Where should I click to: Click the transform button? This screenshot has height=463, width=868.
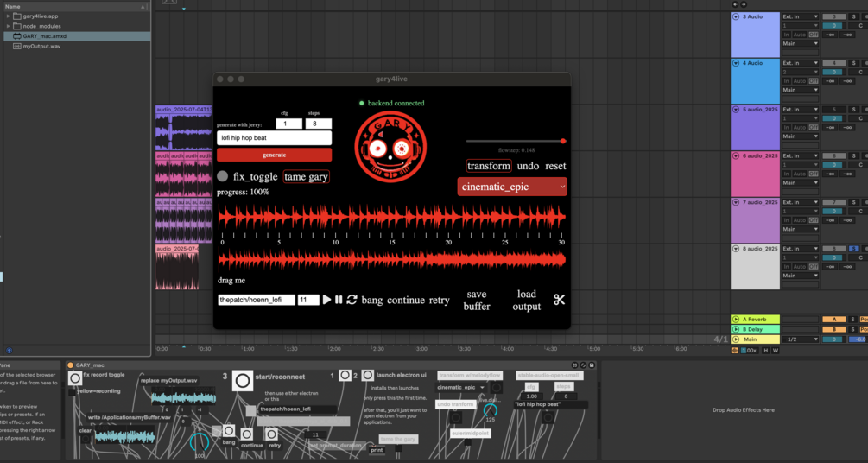click(488, 166)
